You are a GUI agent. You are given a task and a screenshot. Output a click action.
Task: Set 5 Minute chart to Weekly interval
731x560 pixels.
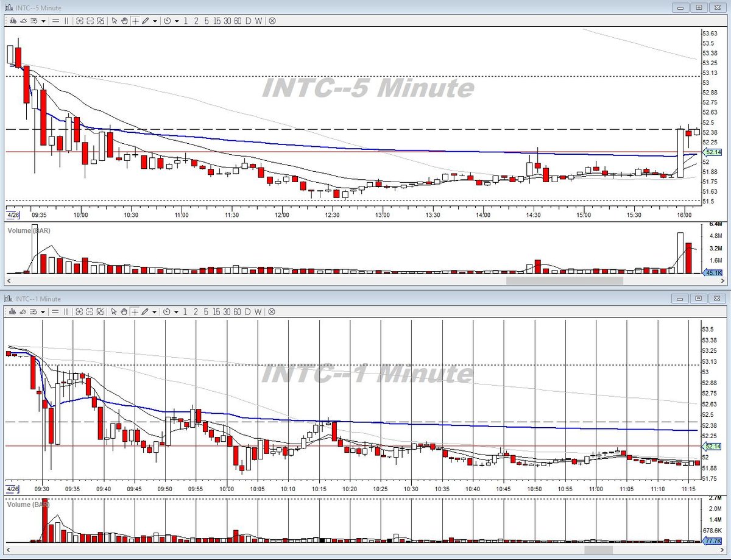258,21
